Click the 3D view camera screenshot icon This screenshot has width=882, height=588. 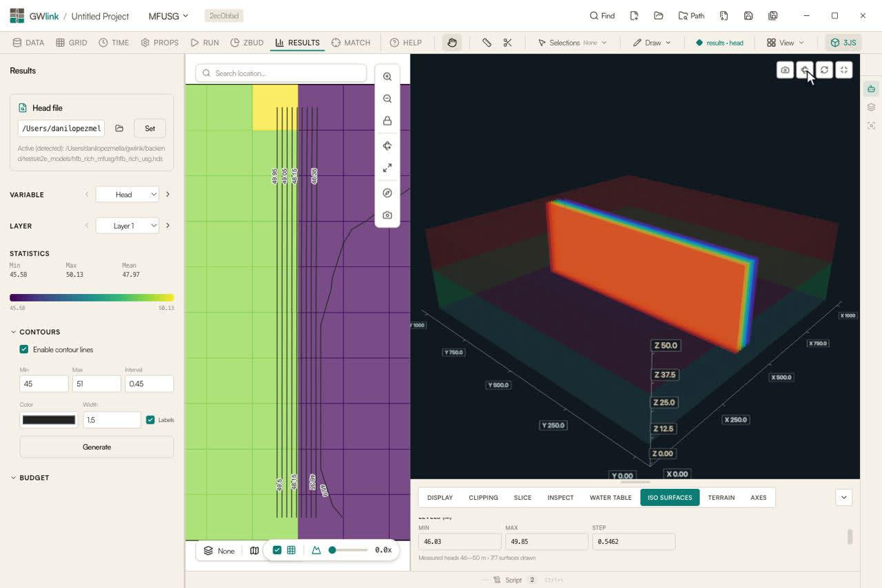[x=785, y=70]
